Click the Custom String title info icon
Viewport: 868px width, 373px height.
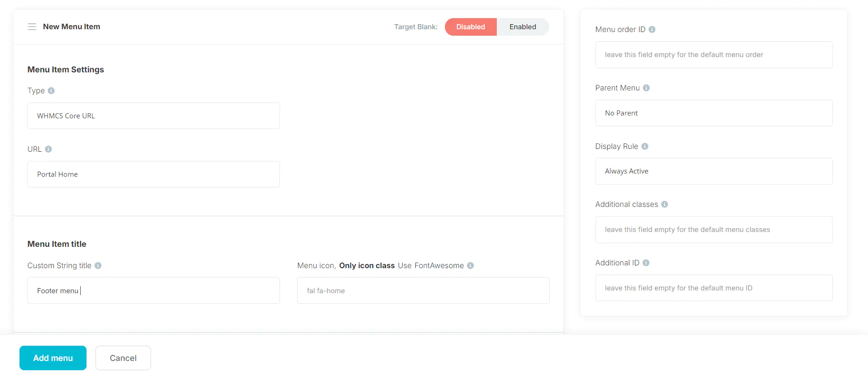[98, 265]
